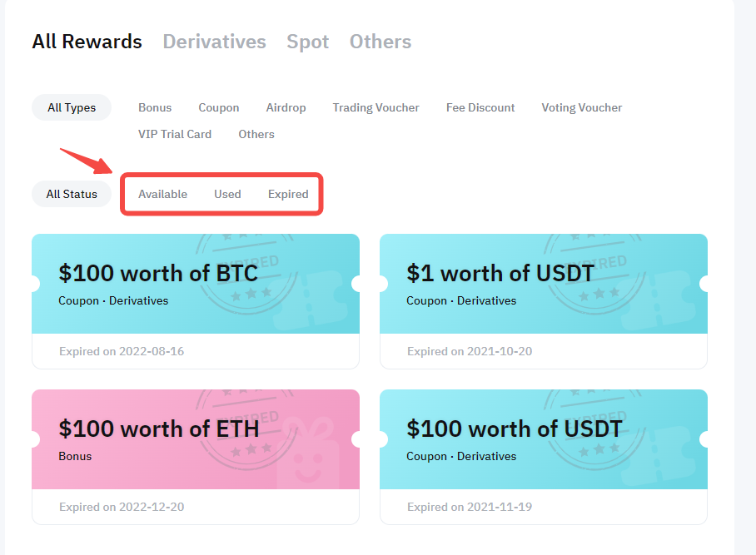Click the All Types filter pill
Screen dimensions: 756x555
click(x=72, y=107)
